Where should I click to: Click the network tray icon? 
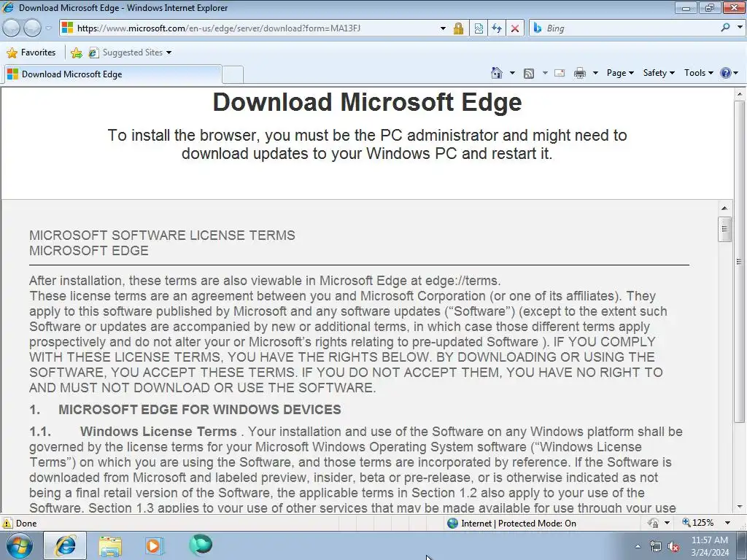tap(656, 547)
